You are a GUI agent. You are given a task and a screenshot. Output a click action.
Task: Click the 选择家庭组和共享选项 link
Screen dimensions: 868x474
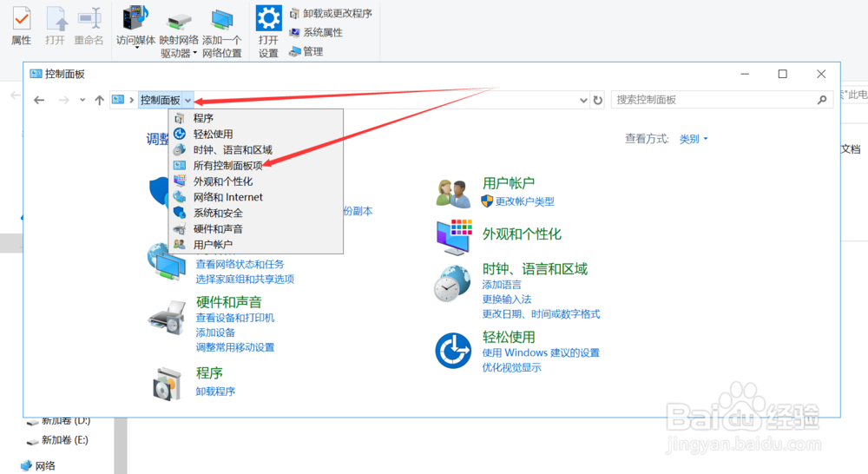pos(245,279)
